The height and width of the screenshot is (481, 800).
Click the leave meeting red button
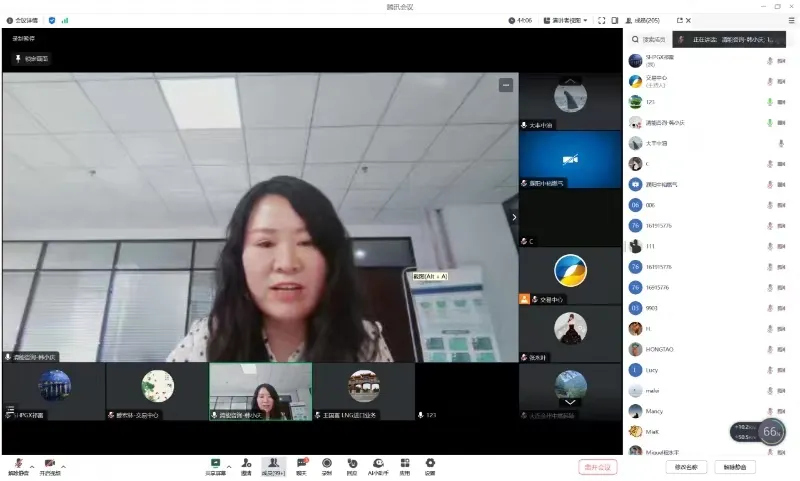click(597, 467)
